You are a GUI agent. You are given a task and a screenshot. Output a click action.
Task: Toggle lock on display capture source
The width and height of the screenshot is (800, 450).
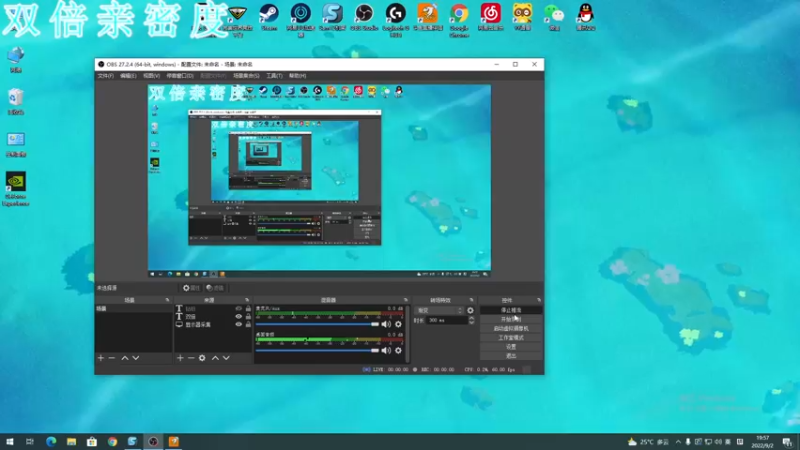click(x=248, y=324)
